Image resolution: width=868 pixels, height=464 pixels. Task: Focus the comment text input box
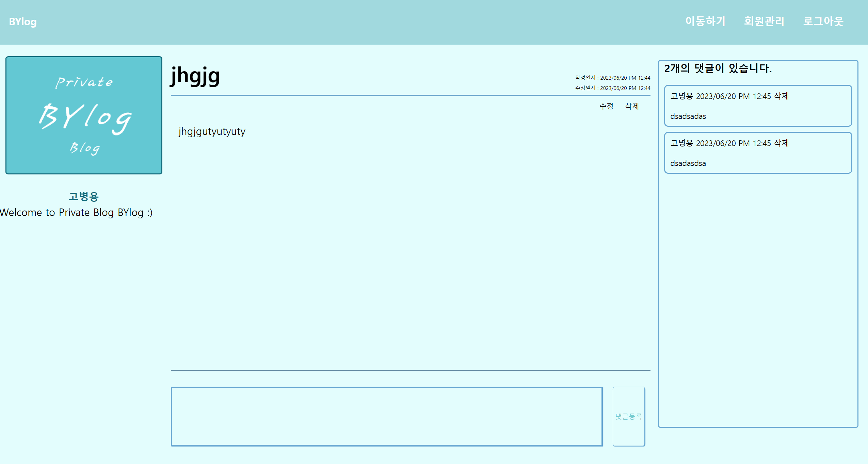pyautogui.click(x=387, y=416)
